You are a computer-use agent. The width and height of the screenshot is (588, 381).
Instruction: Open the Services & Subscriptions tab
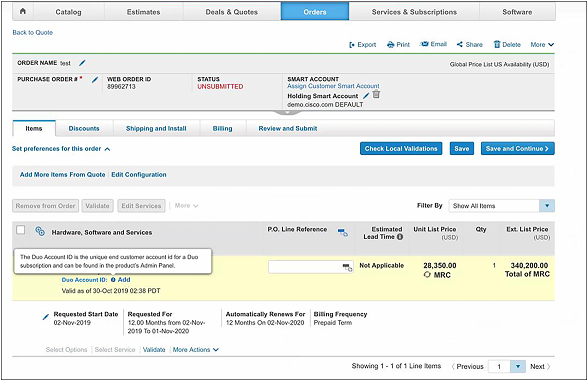point(414,12)
